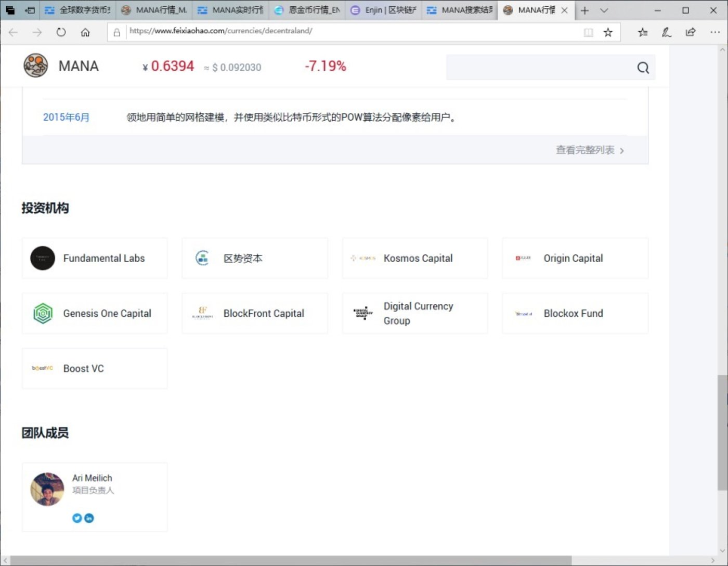Open Kosmos Capital investor card
Screen dimensions: 728x566
click(x=415, y=258)
